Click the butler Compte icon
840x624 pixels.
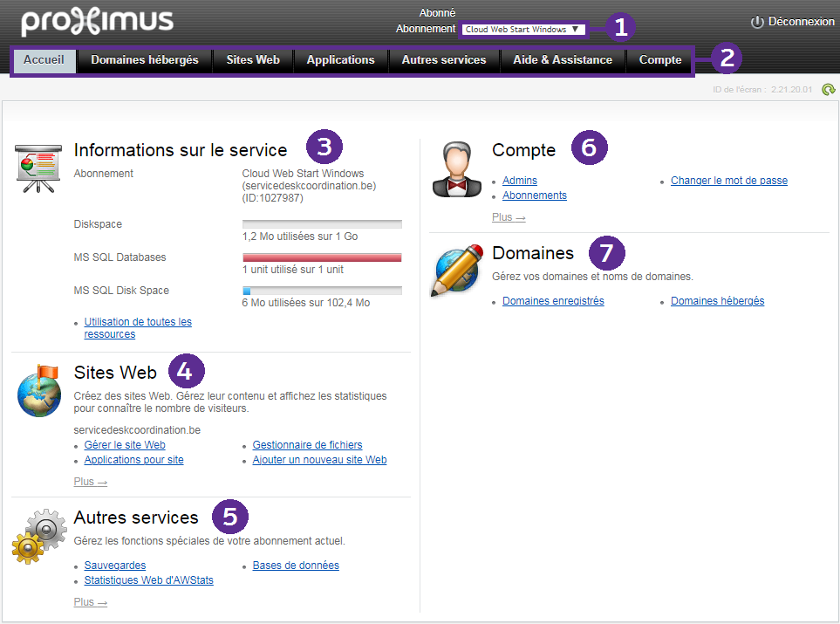457,168
